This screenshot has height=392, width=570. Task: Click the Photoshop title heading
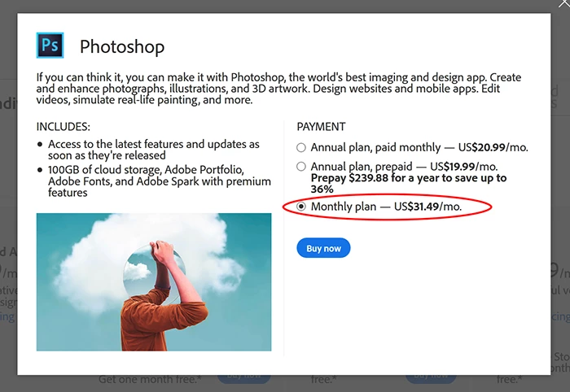tap(122, 47)
